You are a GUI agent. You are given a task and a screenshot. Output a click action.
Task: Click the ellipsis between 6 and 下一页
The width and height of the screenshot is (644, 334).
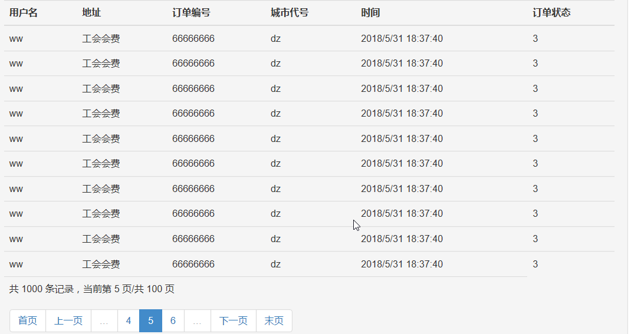point(198,320)
